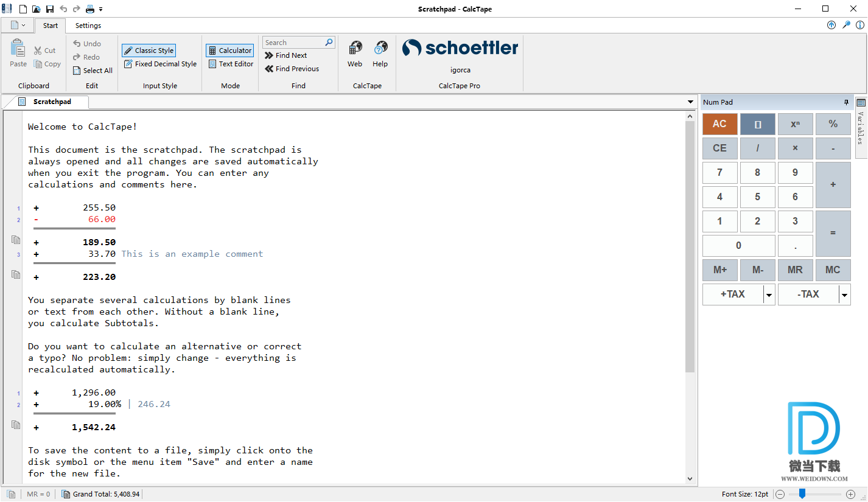Click the Grand Total copy icon in status bar

pos(66,494)
